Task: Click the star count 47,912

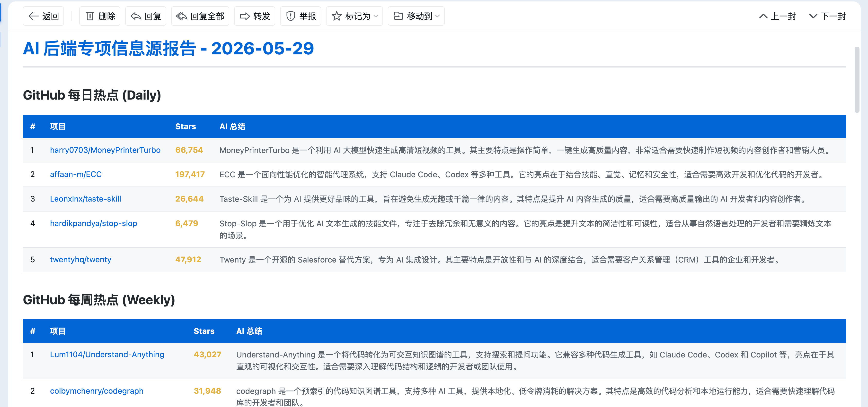Action: pos(188,260)
